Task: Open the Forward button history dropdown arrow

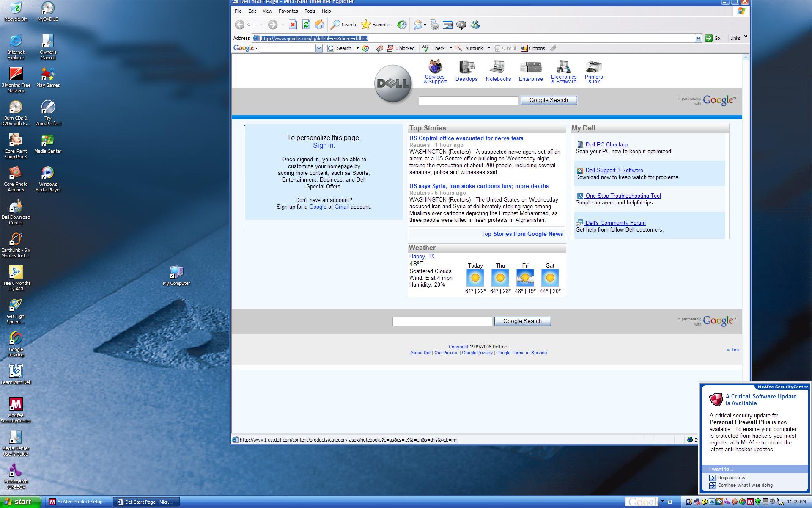Action: pos(282,25)
